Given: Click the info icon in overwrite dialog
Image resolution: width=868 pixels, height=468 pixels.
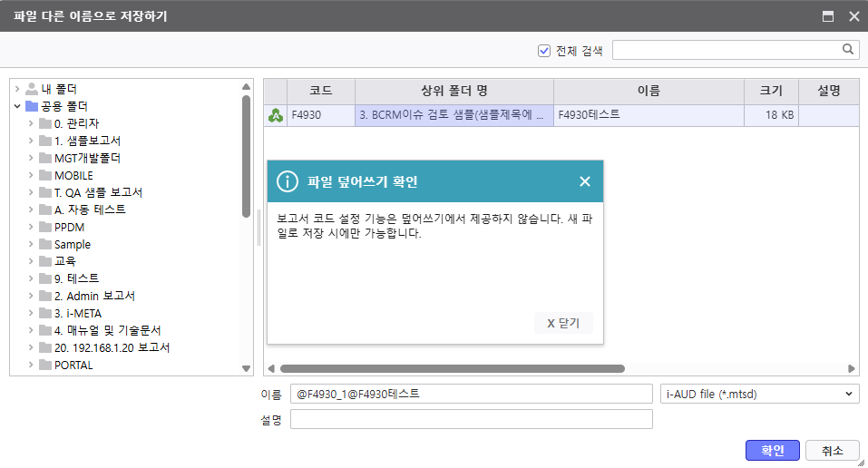Looking at the screenshot, I should [x=288, y=181].
